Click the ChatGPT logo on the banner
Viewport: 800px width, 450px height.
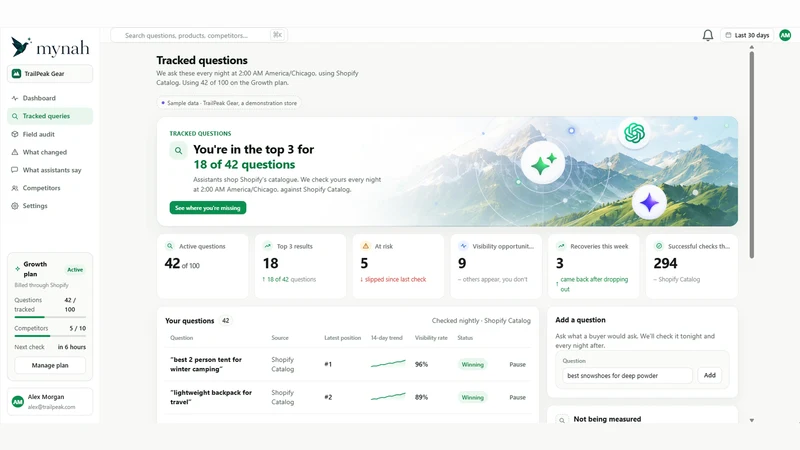click(x=634, y=133)
